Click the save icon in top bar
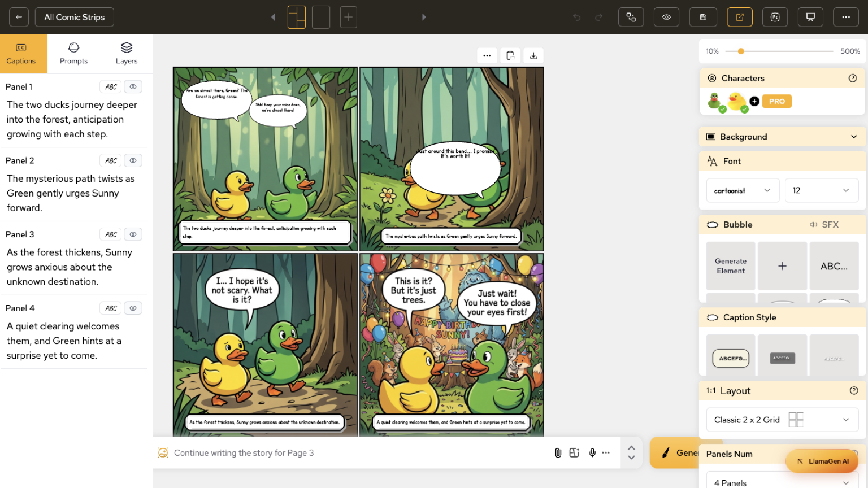Screen dimensions: 868x488 (703, 17)
